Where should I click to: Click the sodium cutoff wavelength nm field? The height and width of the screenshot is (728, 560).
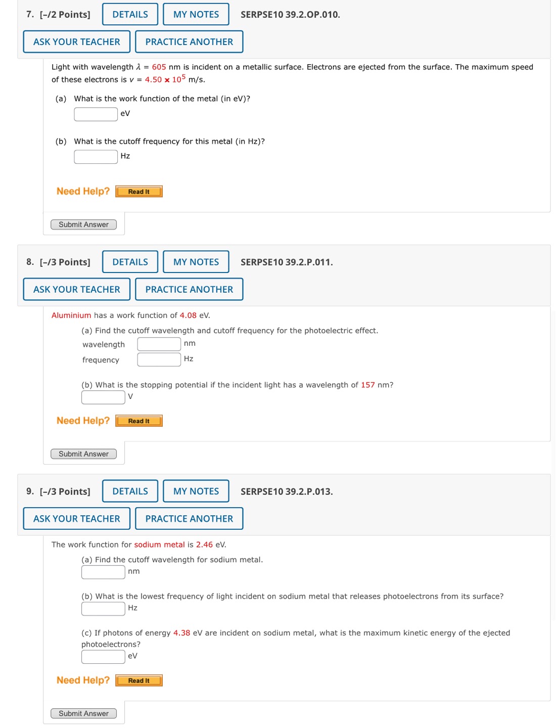[x=103, y=571]
